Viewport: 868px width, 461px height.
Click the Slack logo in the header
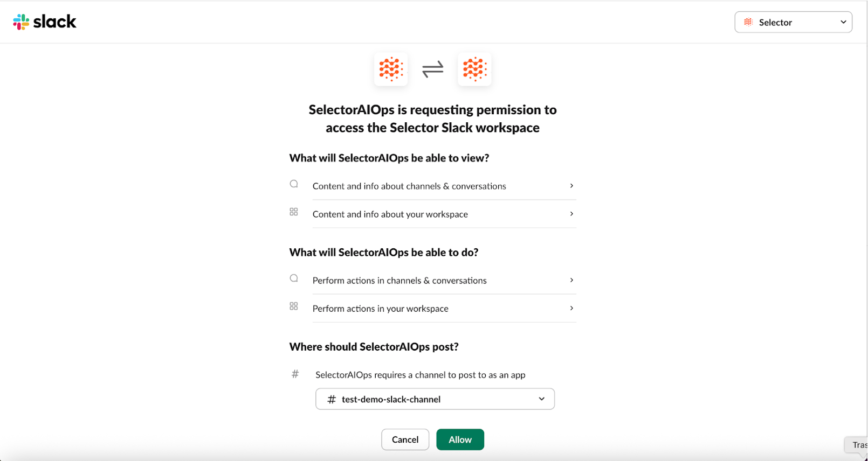45,22
